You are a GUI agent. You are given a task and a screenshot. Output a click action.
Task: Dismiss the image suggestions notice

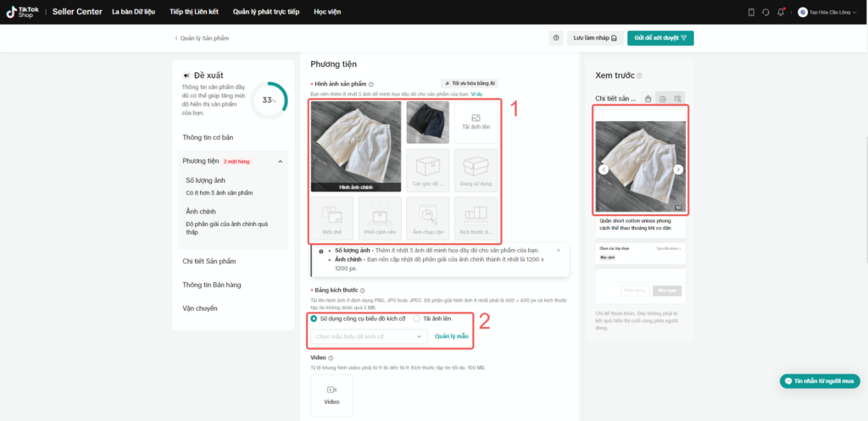coord(558,250)
